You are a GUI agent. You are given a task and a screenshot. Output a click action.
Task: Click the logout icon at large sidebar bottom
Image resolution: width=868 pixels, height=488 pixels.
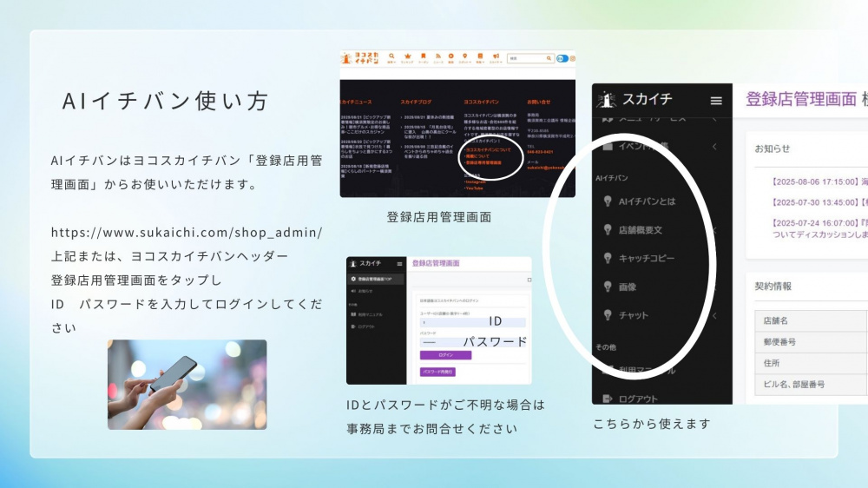pyautogui.click(x=608, y=399)
